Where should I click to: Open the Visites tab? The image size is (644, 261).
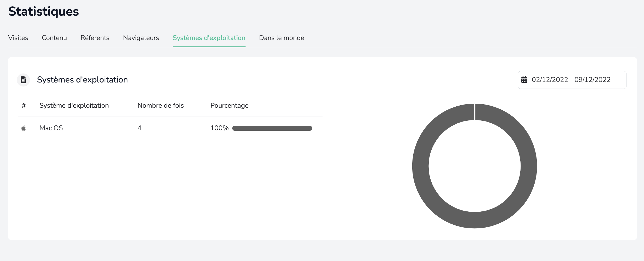point(18,38)
